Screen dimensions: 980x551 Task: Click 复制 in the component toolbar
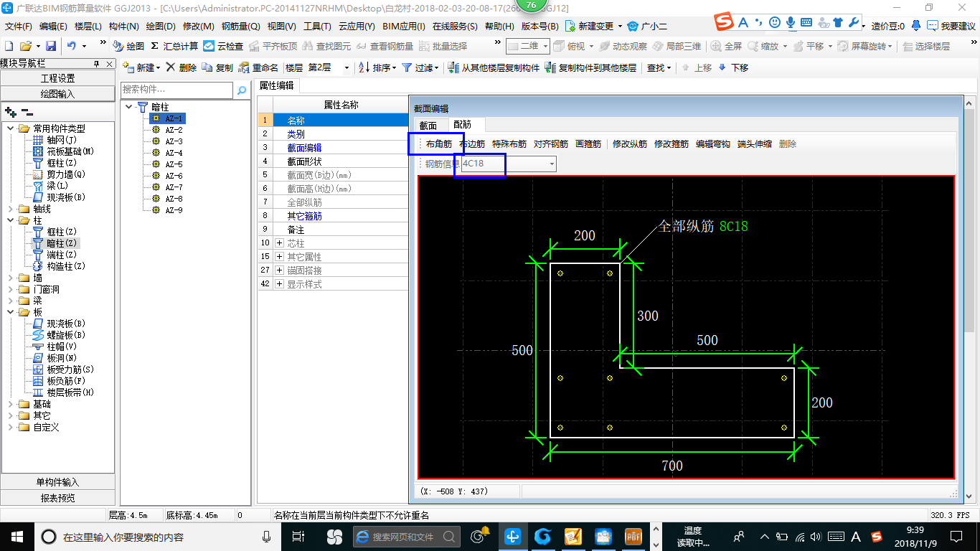coord(218,67)
